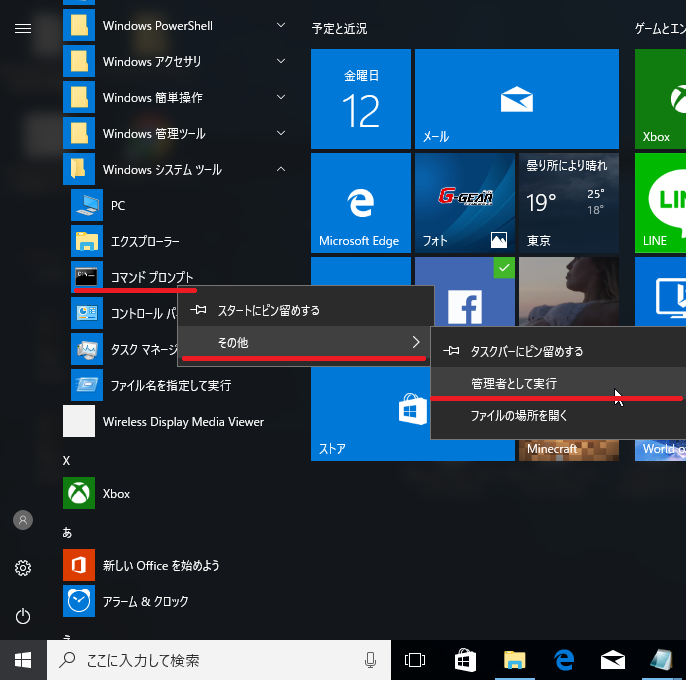
Task: Click the Windows Start button
Action: [x=23, y=660]
